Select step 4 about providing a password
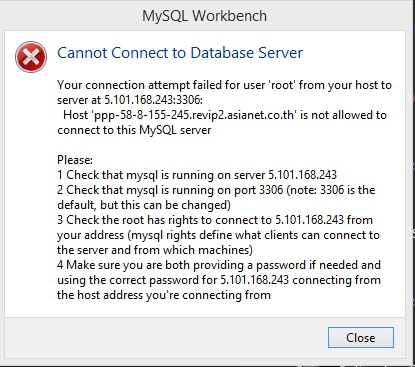Viewport: 415px width, 367px height. point(219,265)
